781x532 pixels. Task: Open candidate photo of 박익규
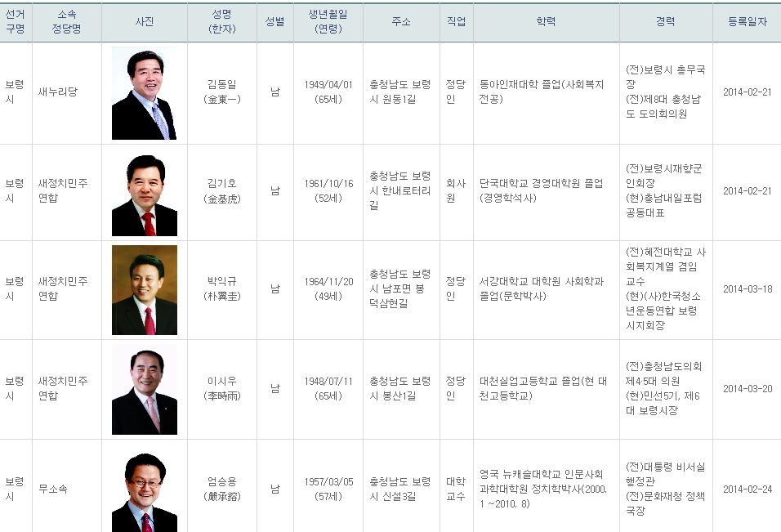click(145, 290)
